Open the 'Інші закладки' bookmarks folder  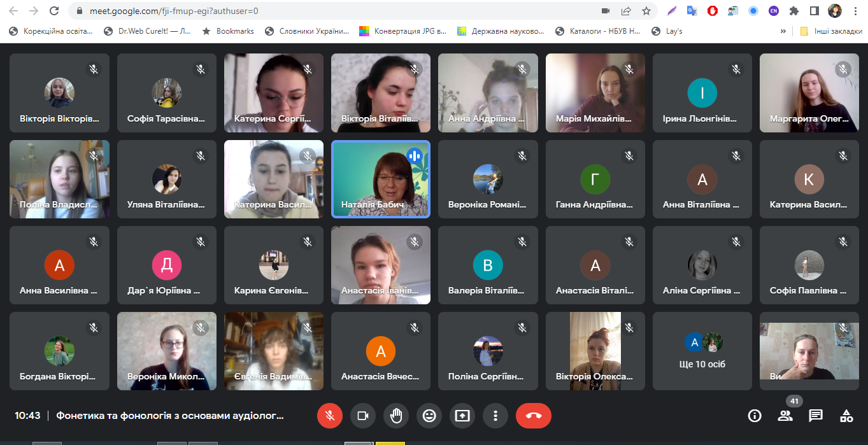point(831,31)
